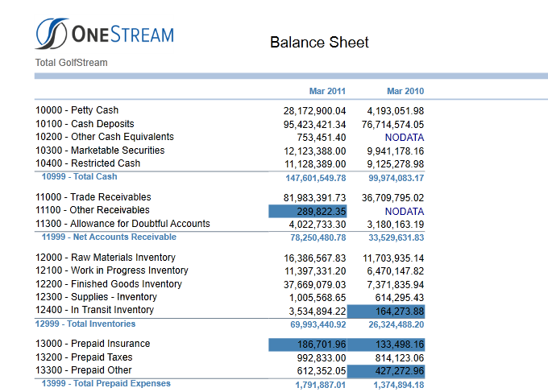Select the 12999 - Total Inventories label

[85, 324]
